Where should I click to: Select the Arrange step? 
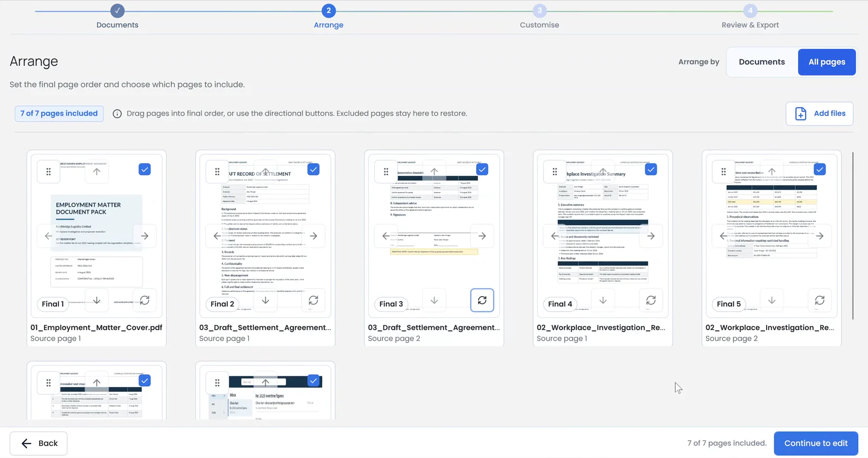[328, 16]
